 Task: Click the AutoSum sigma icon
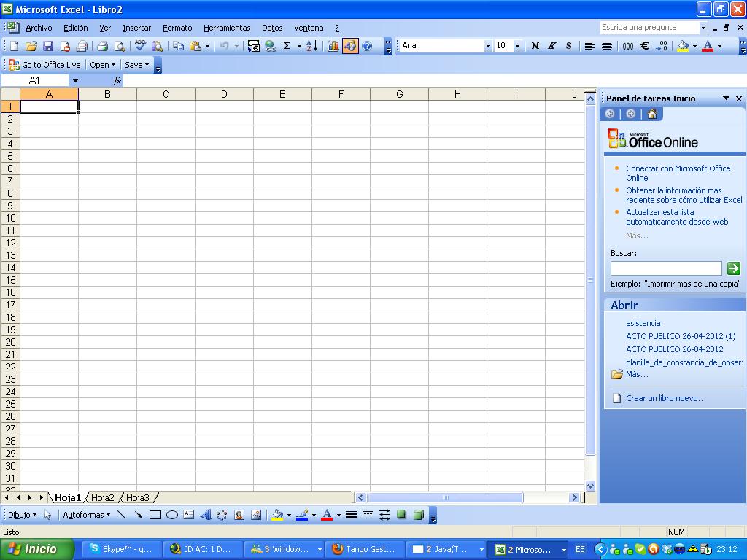click(x=287, y=46)
